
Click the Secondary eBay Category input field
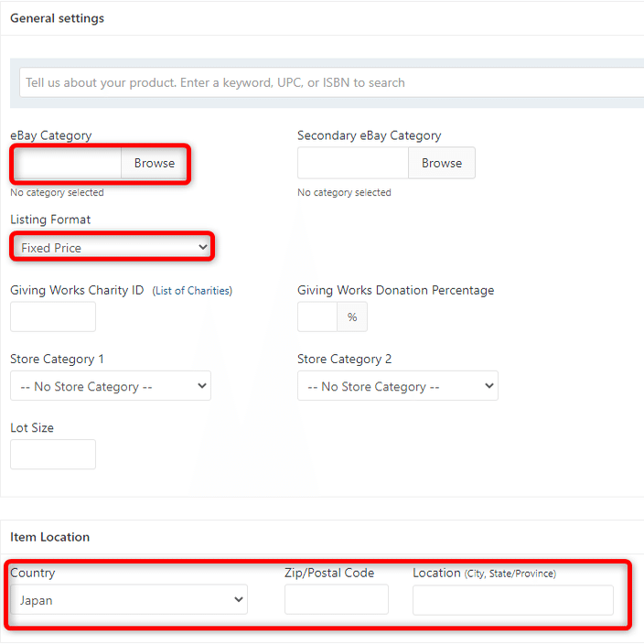pyautogui.click(x=353, y=163)
